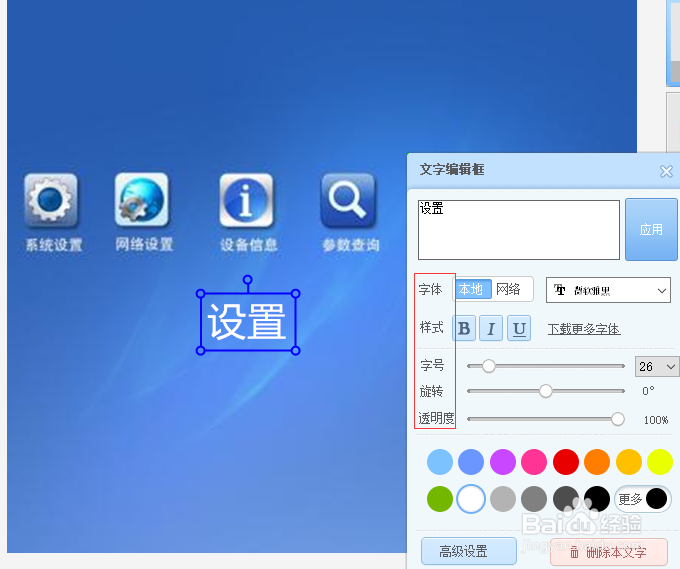Open more colors with 更多
This screenshot has width=680, height=569.
[x=643, y=499]
